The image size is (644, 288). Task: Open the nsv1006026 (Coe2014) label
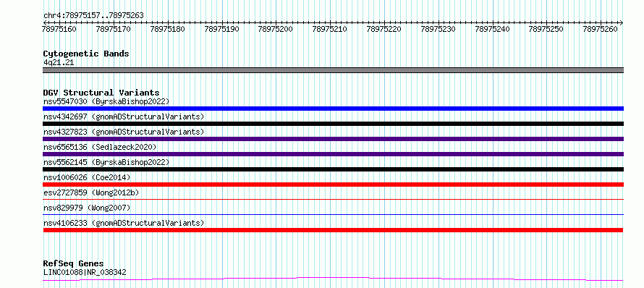(x=87, y=177)
